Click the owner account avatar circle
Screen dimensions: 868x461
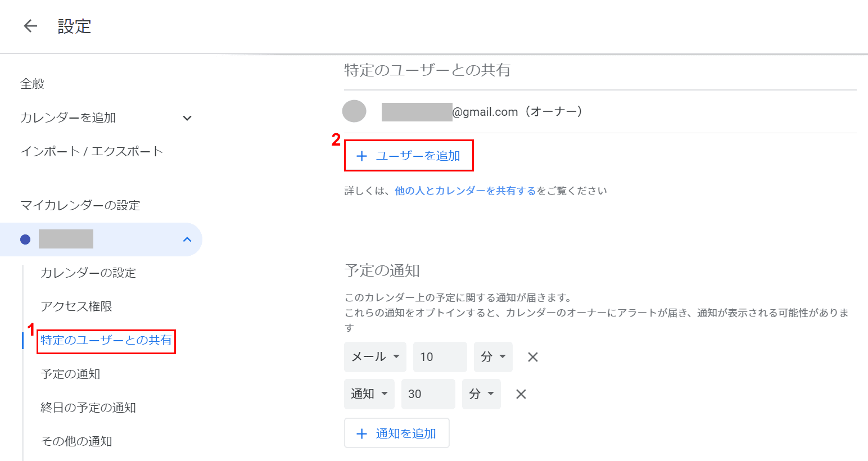(x=354, y=111)
